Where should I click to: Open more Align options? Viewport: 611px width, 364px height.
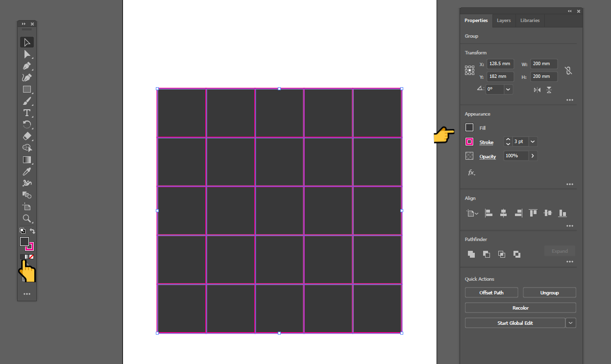pyautogui.click(x=570, y=226)
